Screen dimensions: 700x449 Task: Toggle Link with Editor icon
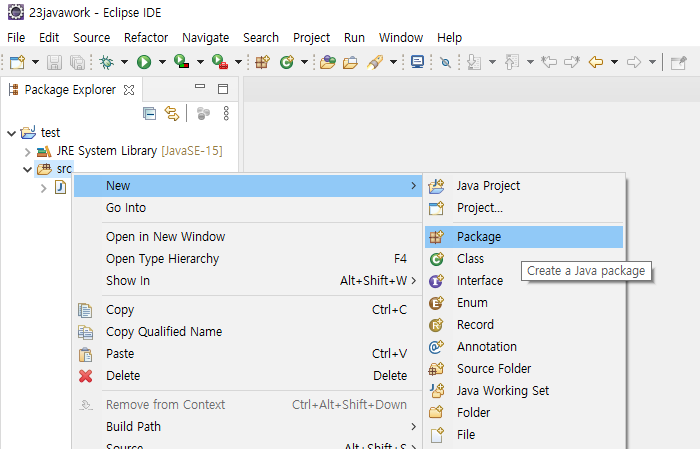[172, 114]
